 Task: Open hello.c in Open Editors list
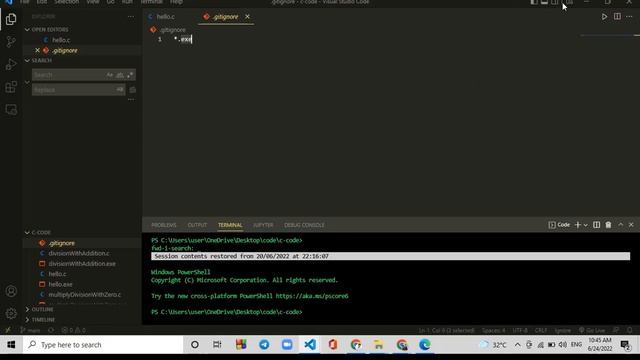pyautogui.click(x=61, y=40)
